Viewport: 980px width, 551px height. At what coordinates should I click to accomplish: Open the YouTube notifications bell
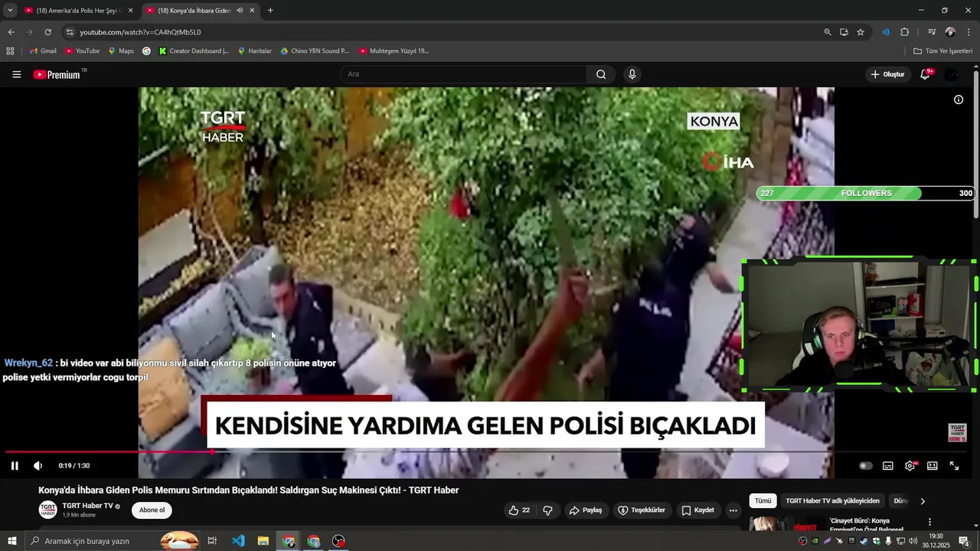[925, 74]
